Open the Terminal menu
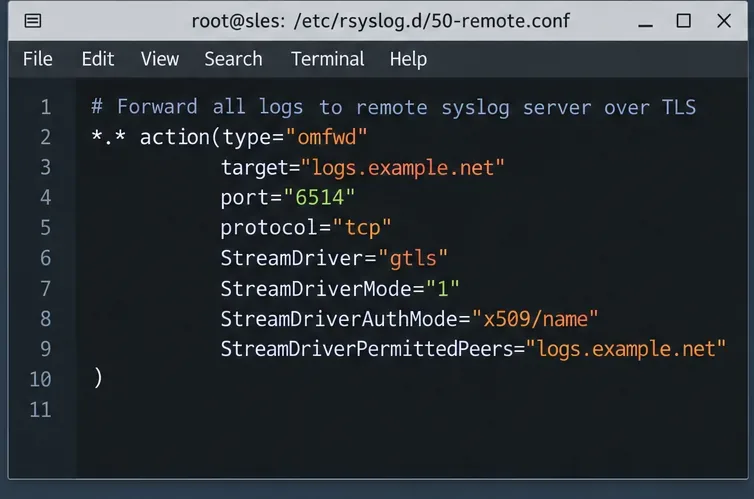The height and width of the screenshot is (499, 754). click(327, 59)
